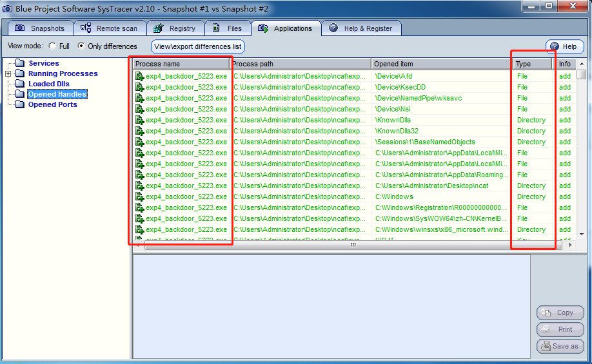Click the list scroll up arrow

pyautogui.click(x=582, y=64)
